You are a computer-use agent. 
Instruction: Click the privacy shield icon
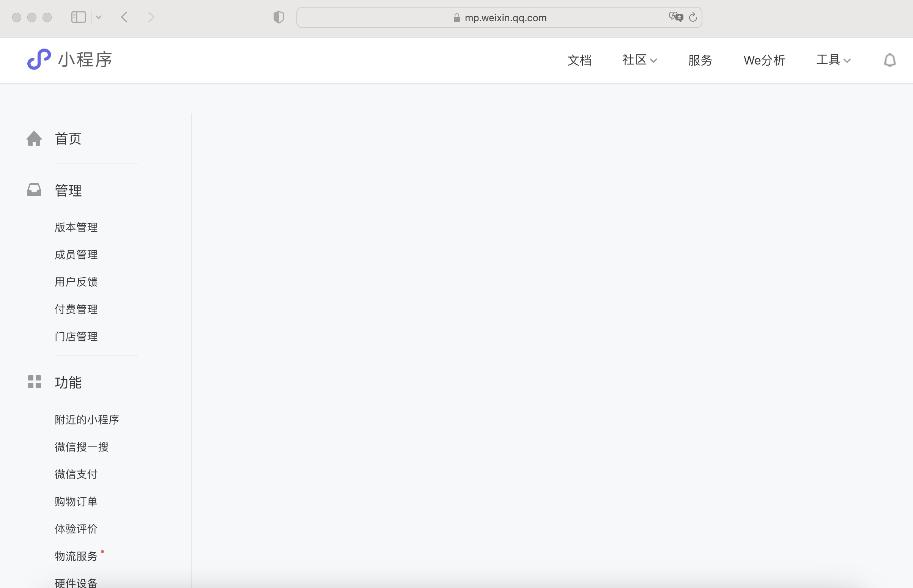(x=279, y=17)
